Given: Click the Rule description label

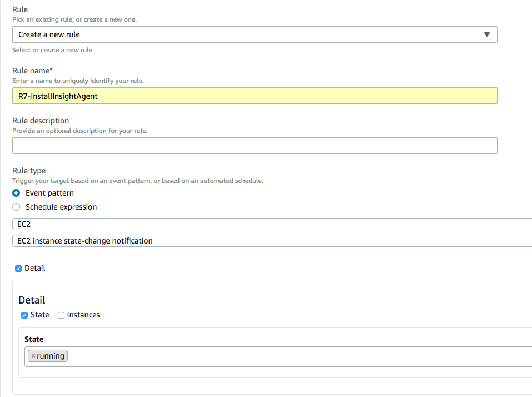Looking at the screenshot, I should [41, 121].
